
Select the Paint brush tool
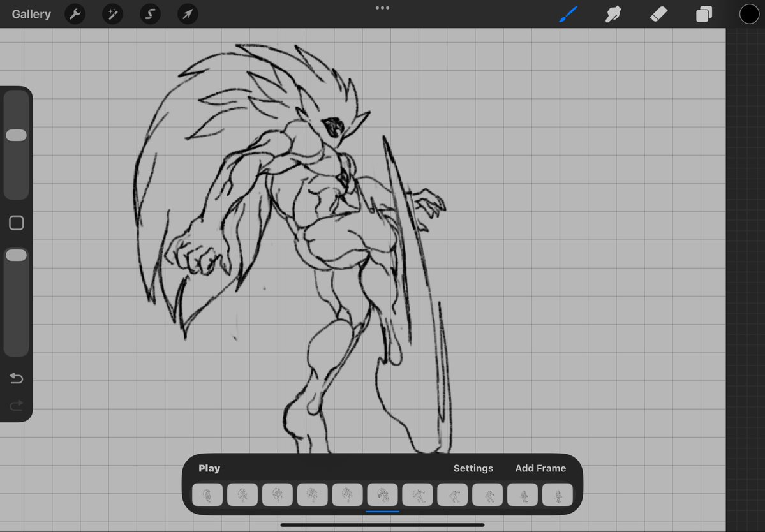click(x=567, y=13)
